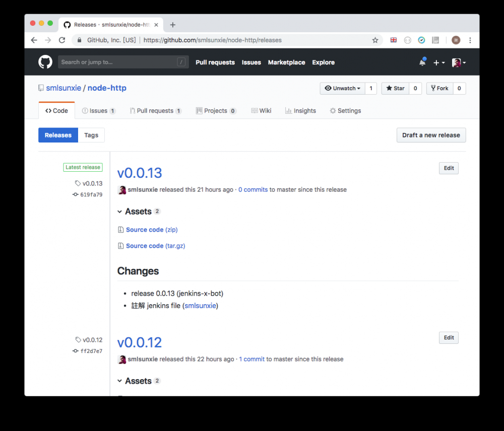Screen dimensions: 504x431
Task: Open the Issues tab
Action: [x=99, y=111]
